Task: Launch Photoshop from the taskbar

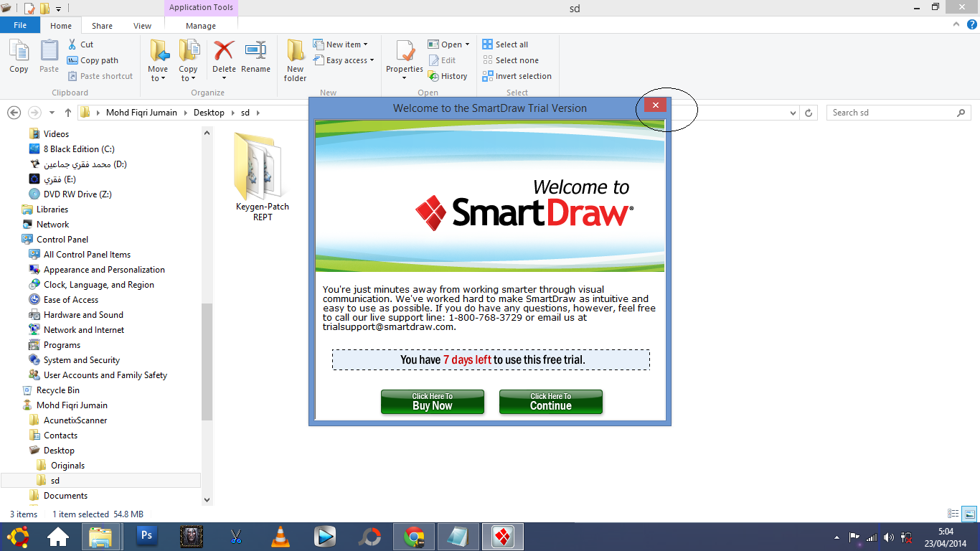Action: (x=146, y=536)
